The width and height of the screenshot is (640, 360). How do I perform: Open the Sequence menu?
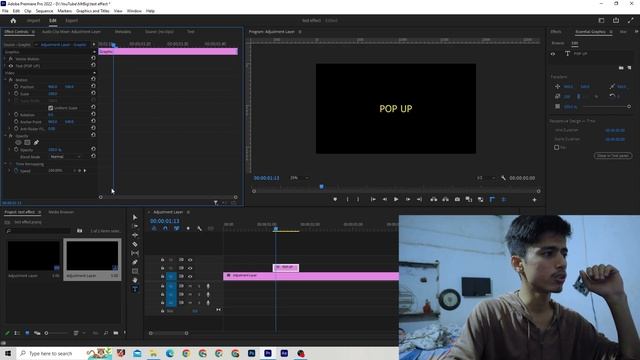pos(44,11)
